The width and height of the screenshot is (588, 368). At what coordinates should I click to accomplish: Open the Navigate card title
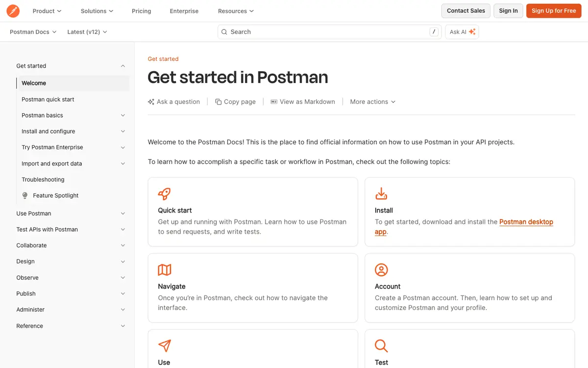(171, 286)
